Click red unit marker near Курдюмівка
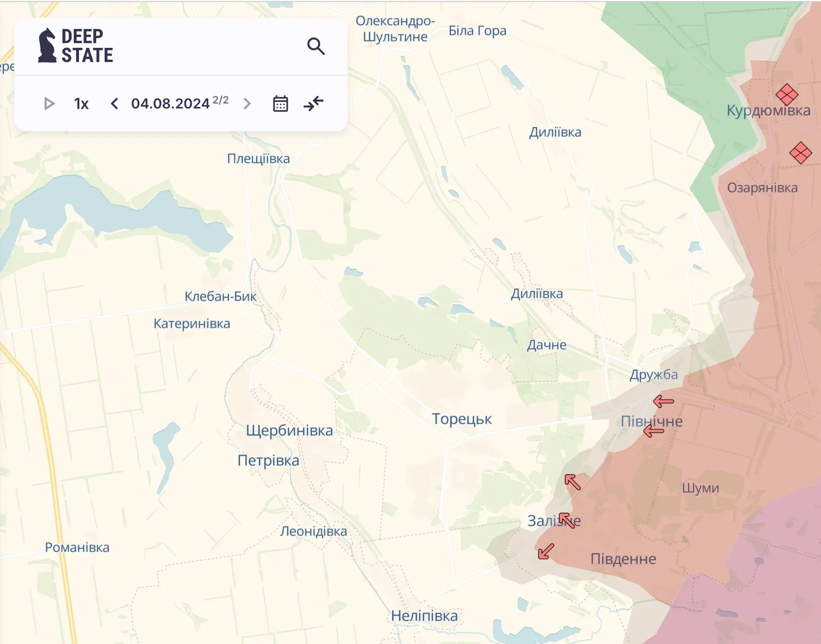 (786, 94)
